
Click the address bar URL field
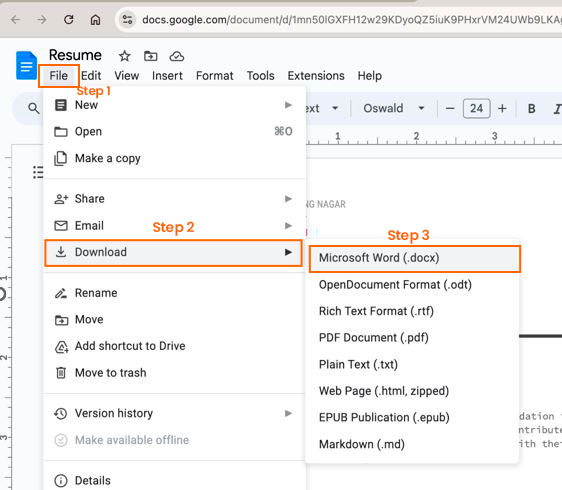(351, 20)
